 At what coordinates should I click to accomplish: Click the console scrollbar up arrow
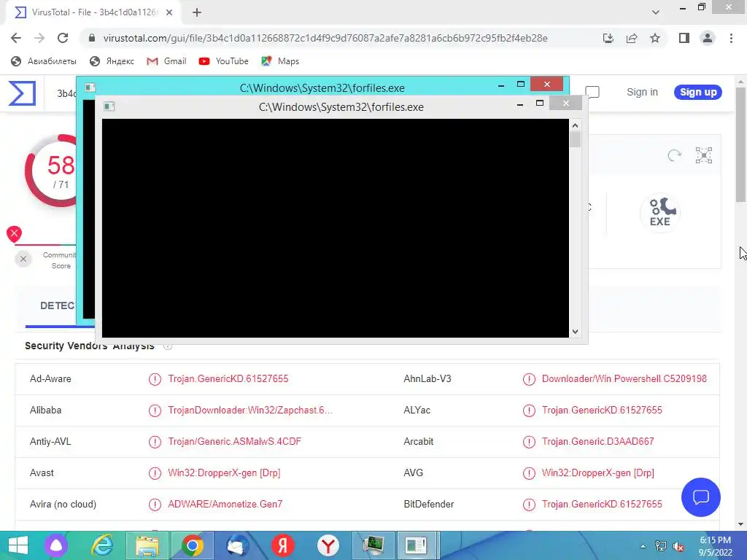point(575,125)
